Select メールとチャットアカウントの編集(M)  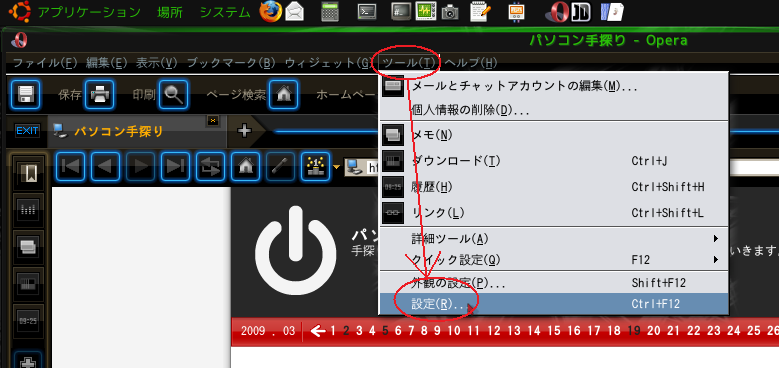click(553, 86)
